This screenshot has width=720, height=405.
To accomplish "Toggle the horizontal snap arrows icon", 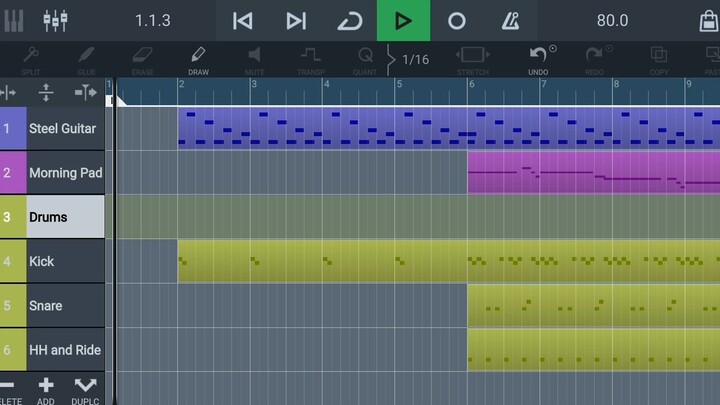I will coord(86,93).
